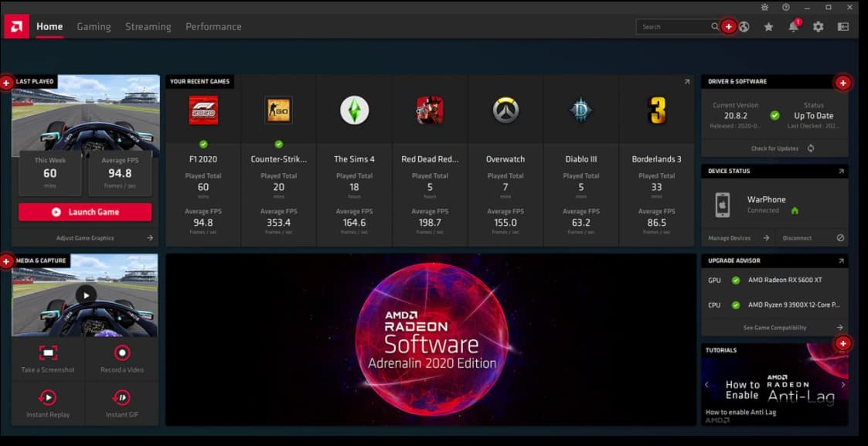Click the Take a Screenshot icon
Image resolution: width=868 pixels, height=446 pixels.
click(48, 352)
